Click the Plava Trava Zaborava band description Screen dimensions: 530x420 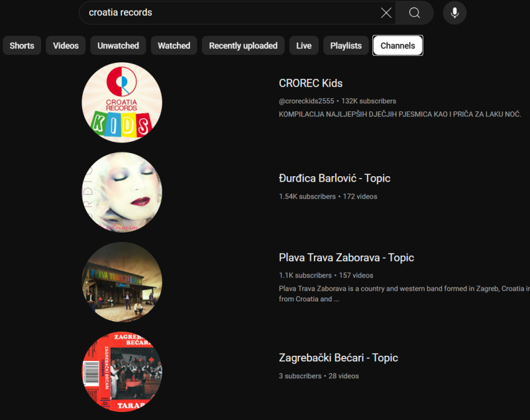tap(404, 293)
